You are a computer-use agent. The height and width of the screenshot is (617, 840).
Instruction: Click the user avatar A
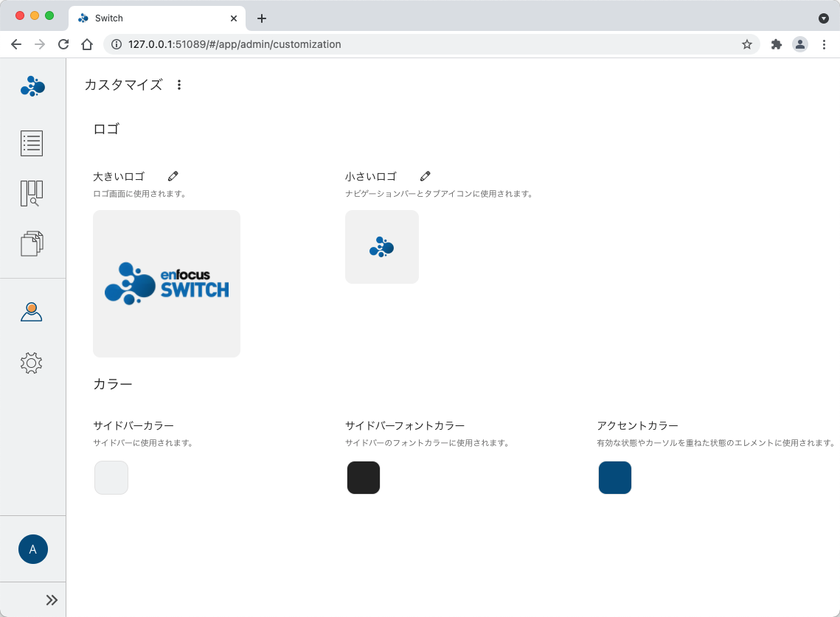(33, 549)
